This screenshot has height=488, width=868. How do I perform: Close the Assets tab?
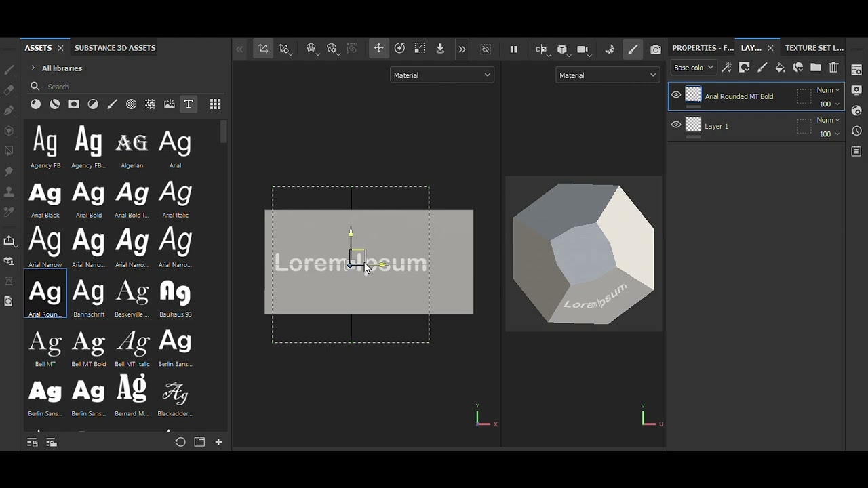tap(60, 48)
